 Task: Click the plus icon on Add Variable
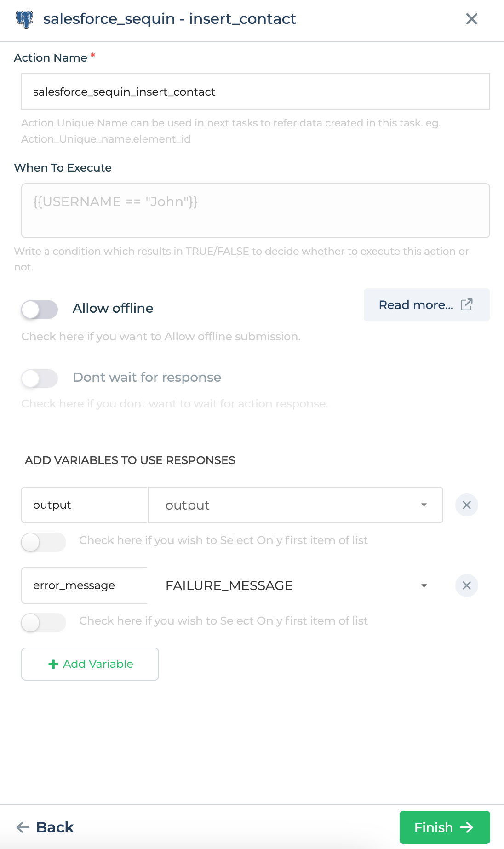coord(52,664)
